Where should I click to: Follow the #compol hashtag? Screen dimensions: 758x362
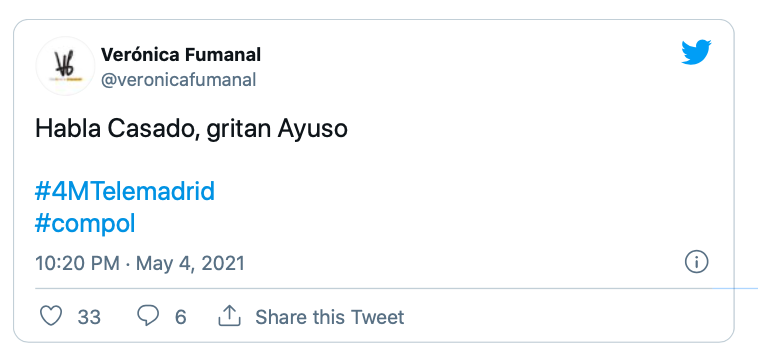coord(85,224)
